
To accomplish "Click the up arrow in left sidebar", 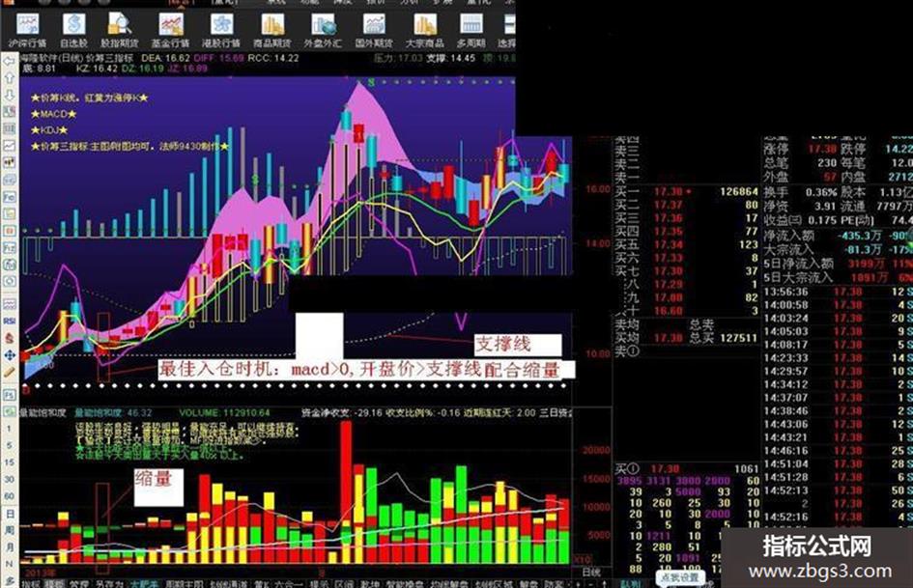I will (x=10, y=78).
